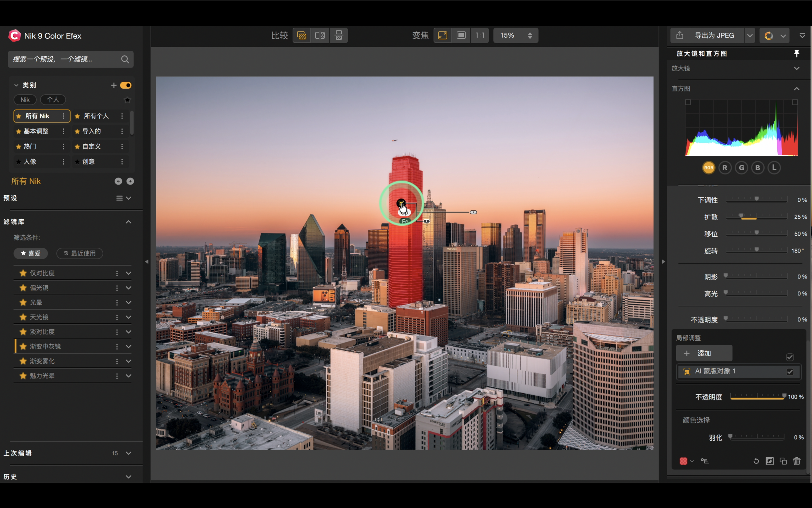Viewport: 812px width, 508px height.
Task: Click the red mask color swatch
Action: pos(683,461)
